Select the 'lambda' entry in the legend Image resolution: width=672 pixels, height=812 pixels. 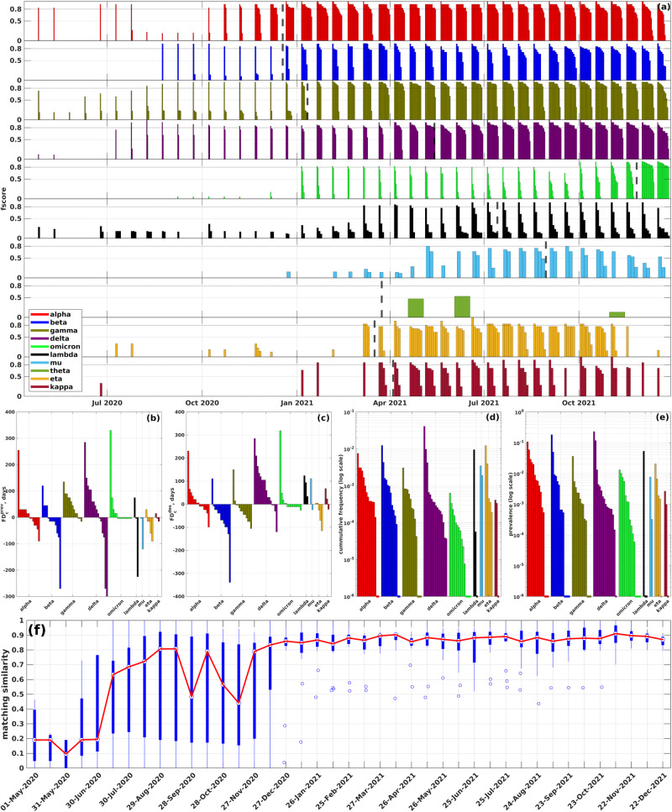64,354
